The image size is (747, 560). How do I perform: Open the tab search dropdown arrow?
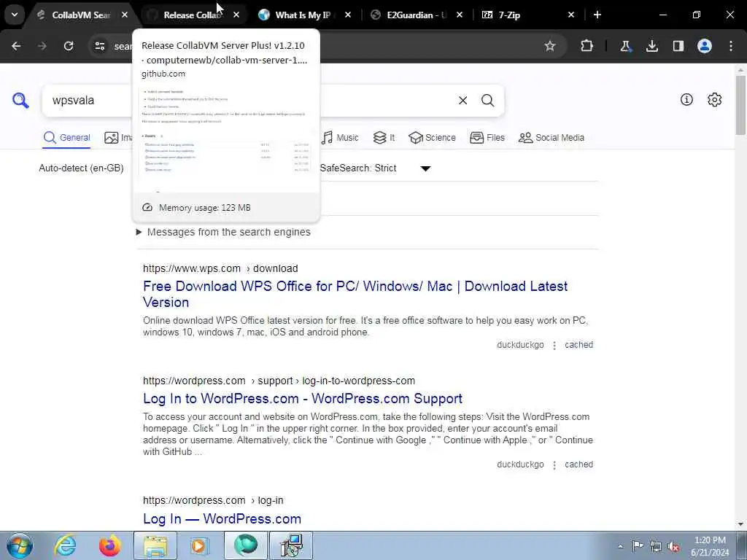pos(15,15)
